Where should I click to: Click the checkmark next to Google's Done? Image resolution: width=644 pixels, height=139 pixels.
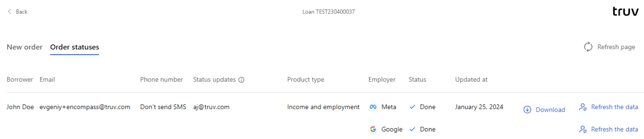412,129
